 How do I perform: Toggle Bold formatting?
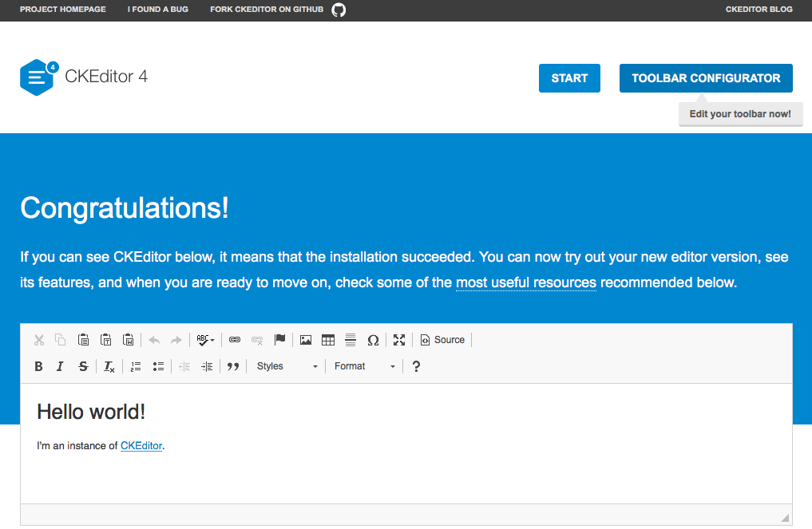point(38,366)
